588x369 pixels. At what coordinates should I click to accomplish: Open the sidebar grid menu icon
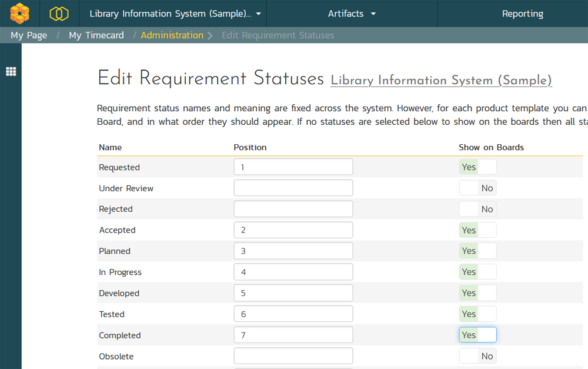coord(11,72)
